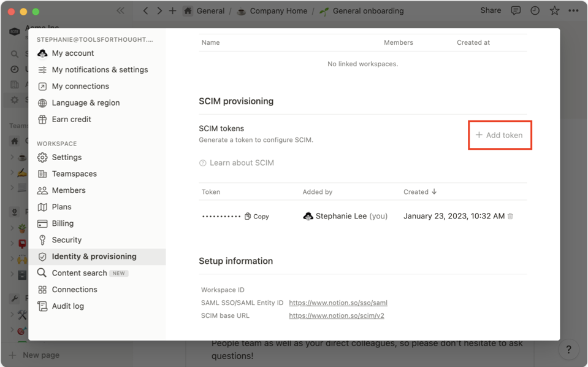This screenshot has height=367, width=588.
Task: Favorite the page with star icon
Action: tap(554, 10)
